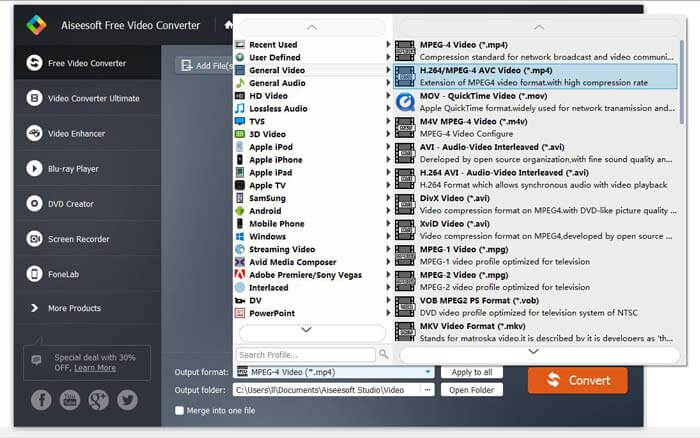Click the Facebook social icon
700x438 pixels.
click(x=41, y=400)
